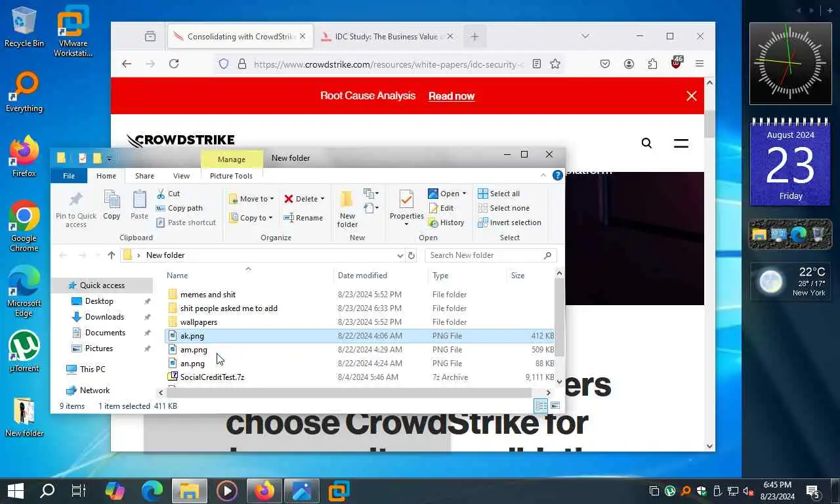
Task: Open Firefox extensions puzzle icon
Action: [652, 64]
